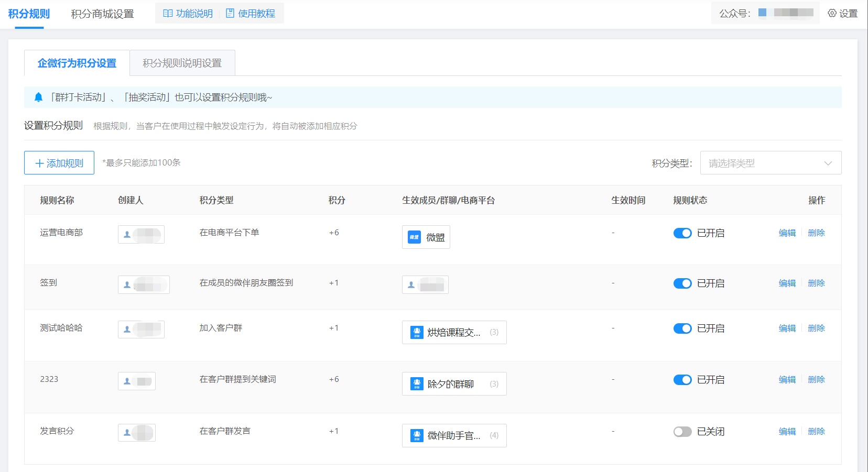Click the 烘焙课程交 group chat icon
Screen dimensions: 868x472
pos(417,332)
